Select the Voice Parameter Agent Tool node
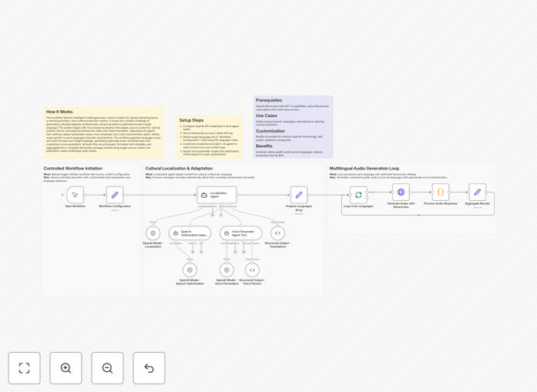The image size is (537, 392). tap(240, 233)
